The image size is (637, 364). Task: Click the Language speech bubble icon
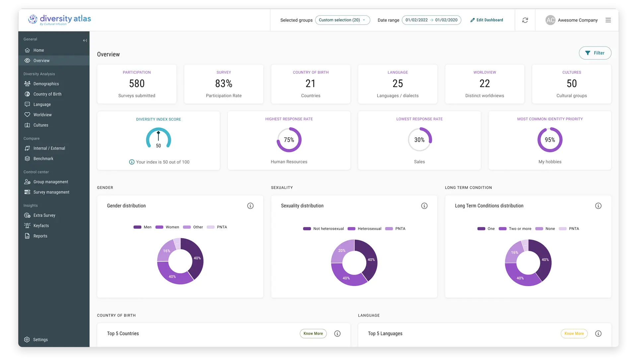pyautogui.click(x=27, y=104)
